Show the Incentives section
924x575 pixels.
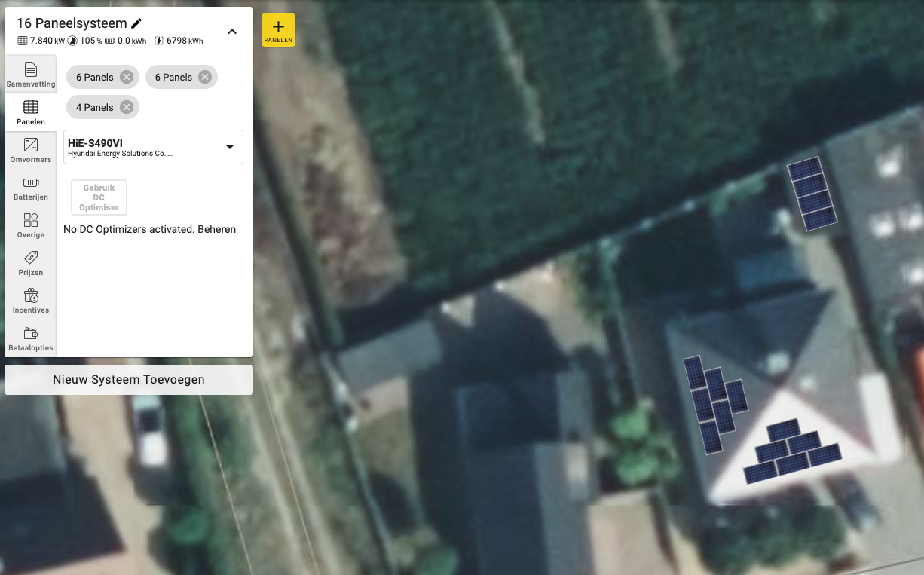click(x=31, y=300)
